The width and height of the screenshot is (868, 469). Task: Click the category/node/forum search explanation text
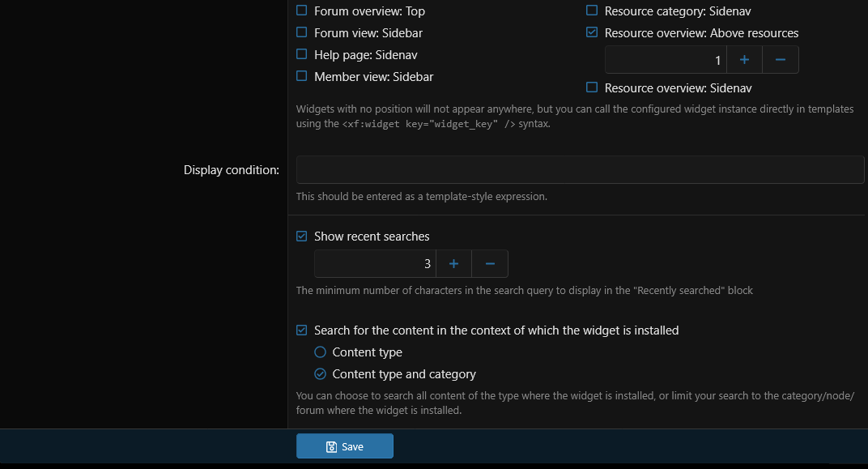[575, 403]
